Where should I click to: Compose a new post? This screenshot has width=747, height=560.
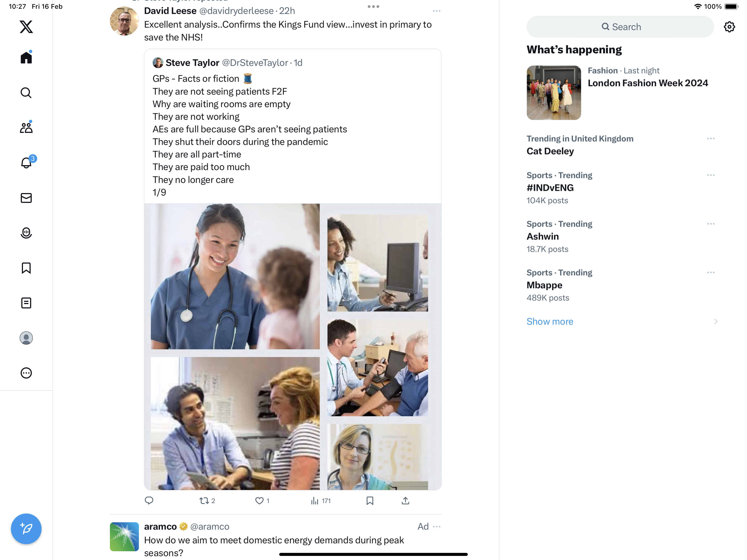(x=26, y=529)
